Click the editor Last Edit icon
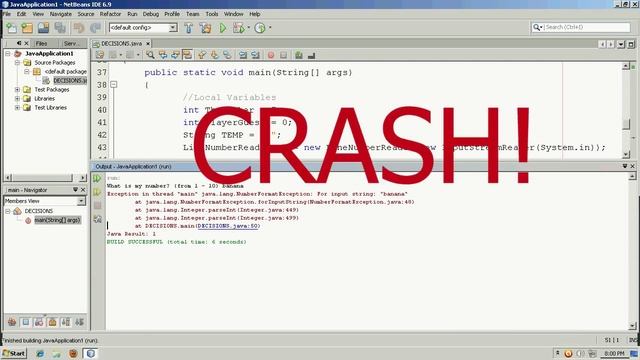Viewport: 640px width, 360px height. point(100,55)
